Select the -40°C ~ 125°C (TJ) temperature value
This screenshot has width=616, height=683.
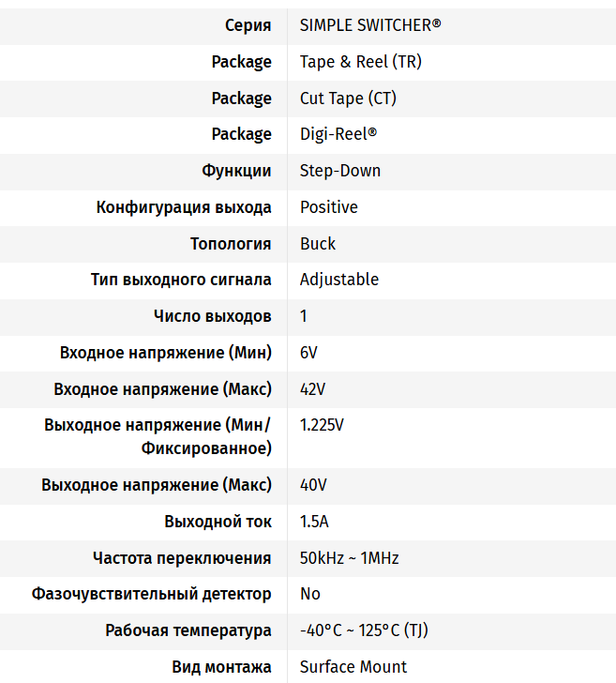click(x=364, y=630)
